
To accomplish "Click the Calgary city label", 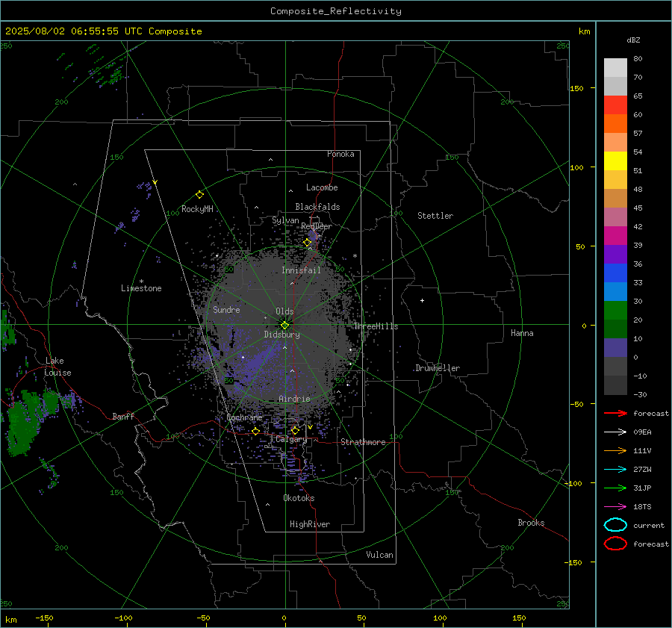I will pos(291,439).
